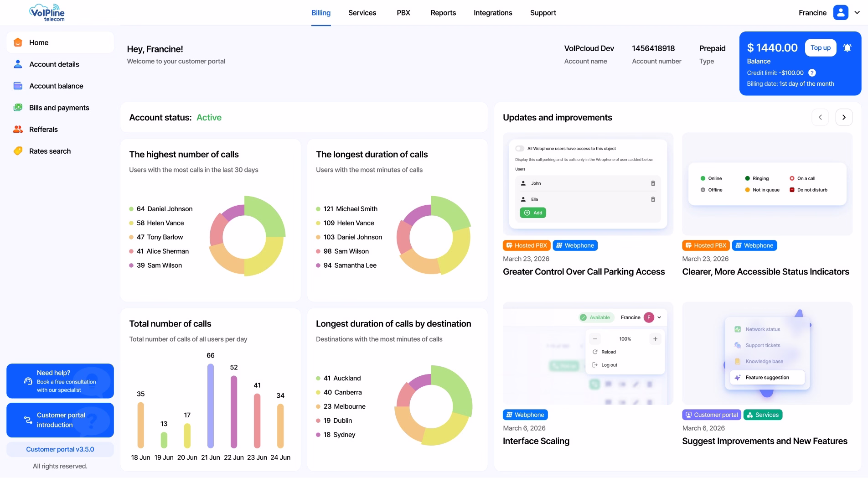This screenshot has height=478, width=868.
Task: Open the Support menu
Action: coord(543,13)
